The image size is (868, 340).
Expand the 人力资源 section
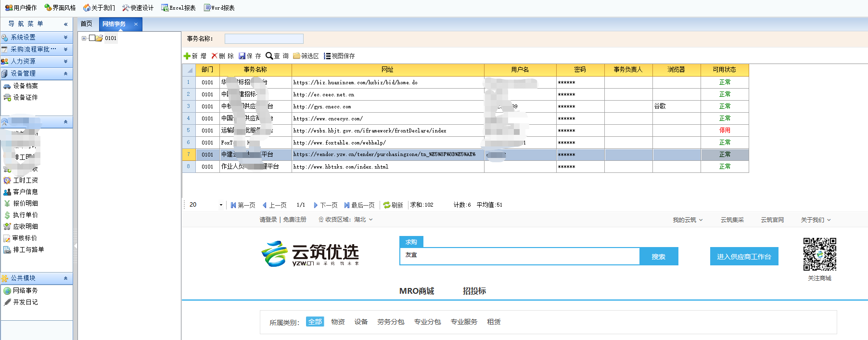pos(37,61)
